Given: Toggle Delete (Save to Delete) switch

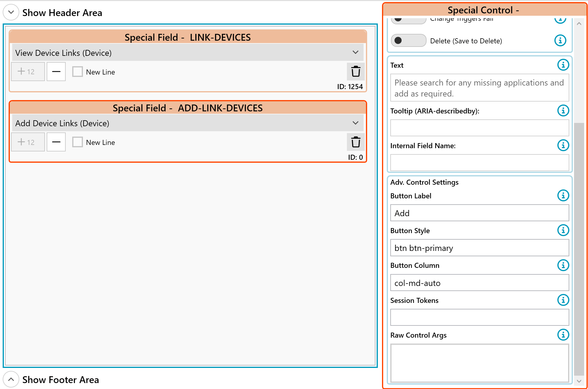Looking at the screenshot, I should 408,40.
